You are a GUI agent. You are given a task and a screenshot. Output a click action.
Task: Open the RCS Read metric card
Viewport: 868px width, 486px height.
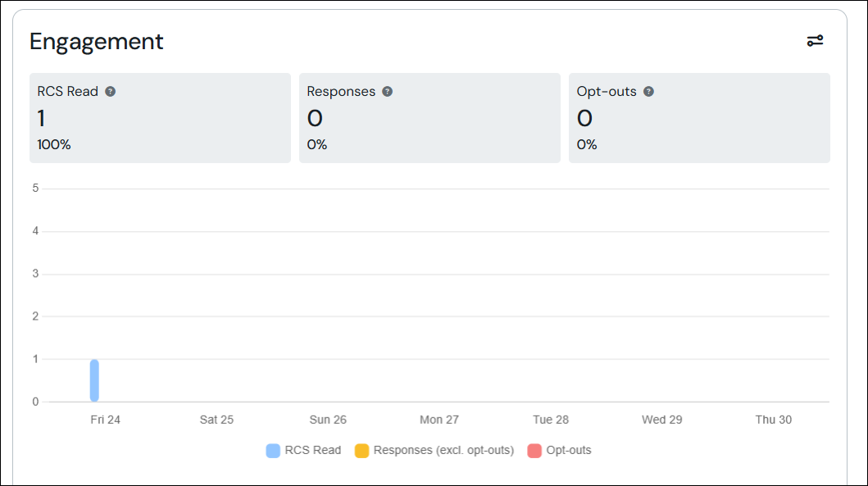pos(160,118)
